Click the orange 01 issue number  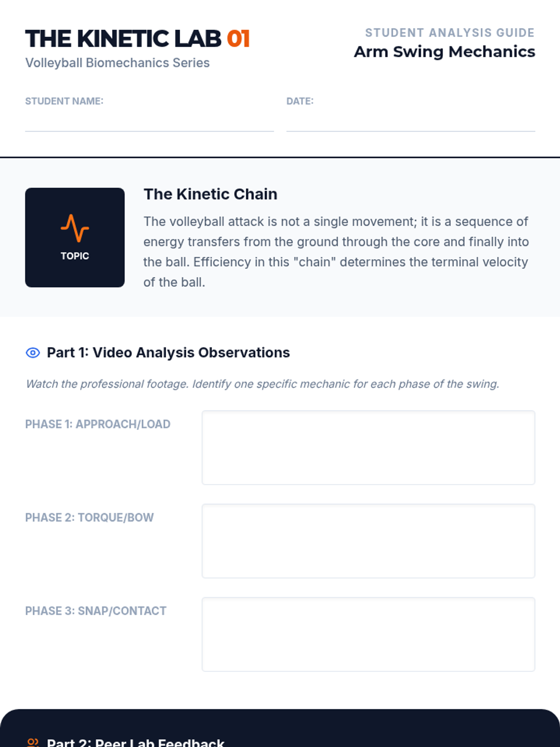click(238, 39)
